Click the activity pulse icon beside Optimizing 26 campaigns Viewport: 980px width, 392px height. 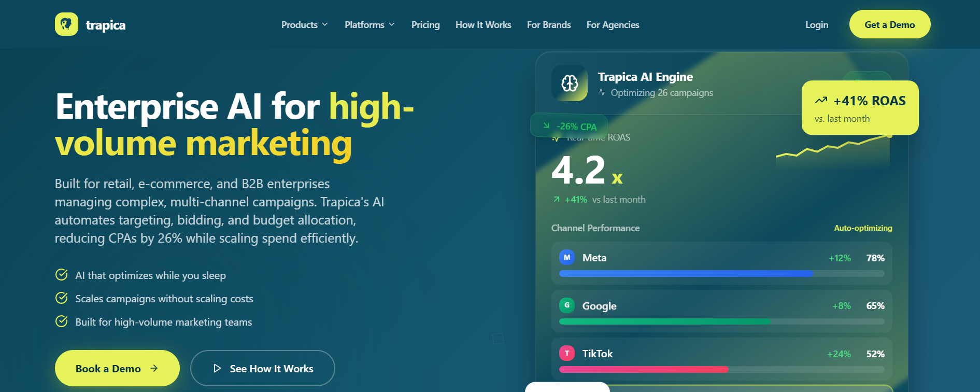pos(602,92)
